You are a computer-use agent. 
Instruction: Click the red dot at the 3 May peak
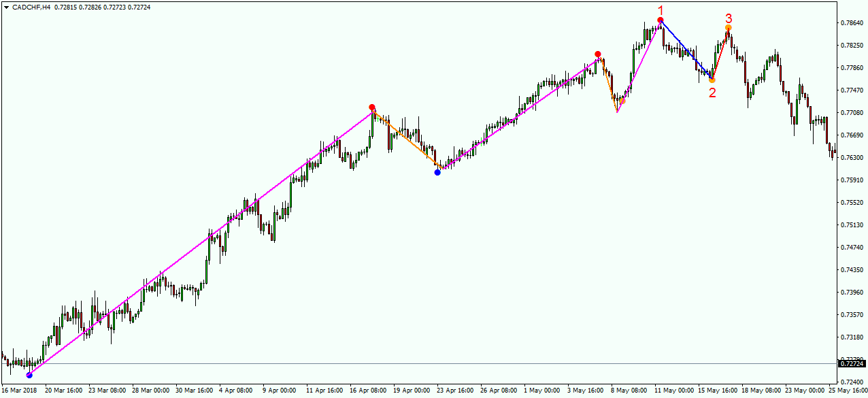click(598, 53)
